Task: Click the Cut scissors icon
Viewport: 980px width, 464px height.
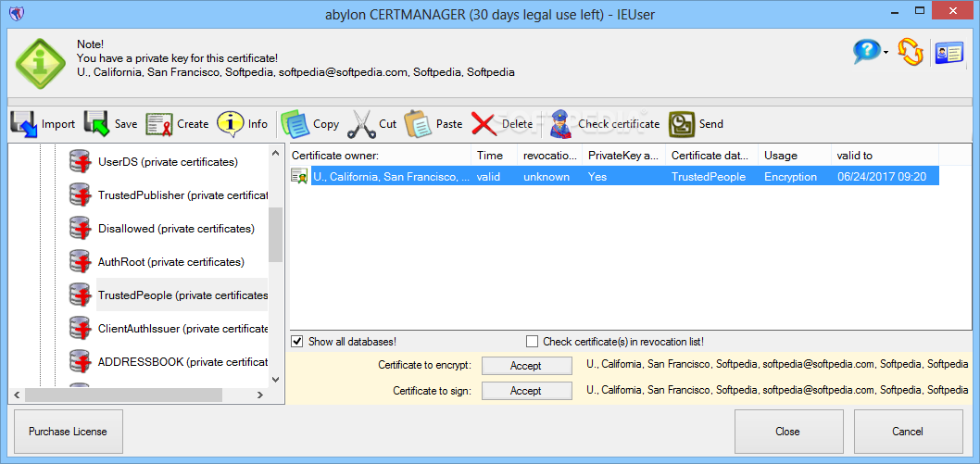Action: (360, 124)
